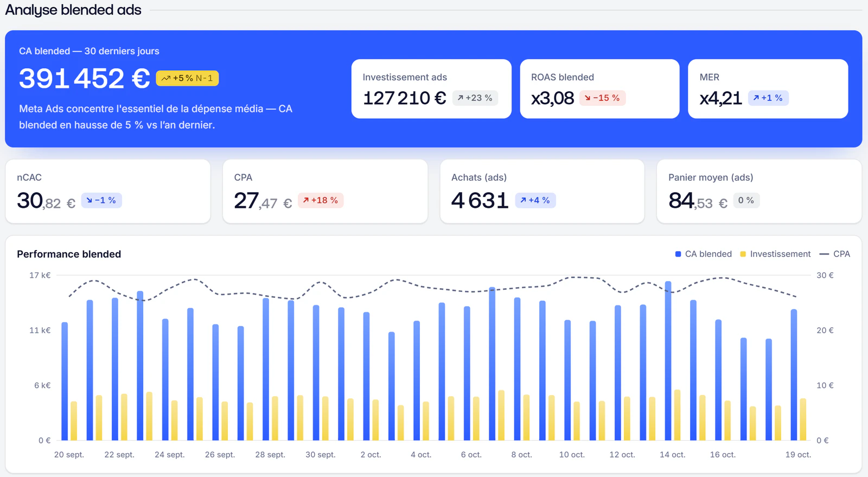Click the 14 oct. tallest blue bar
Screen dimensions: 868x477
tap(668, 361)
